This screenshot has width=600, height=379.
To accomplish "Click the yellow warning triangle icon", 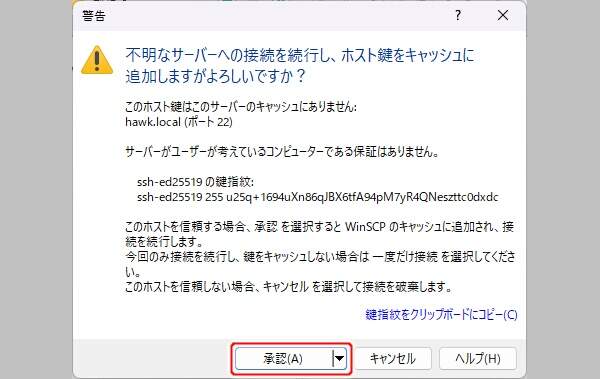I will (97, 60).
